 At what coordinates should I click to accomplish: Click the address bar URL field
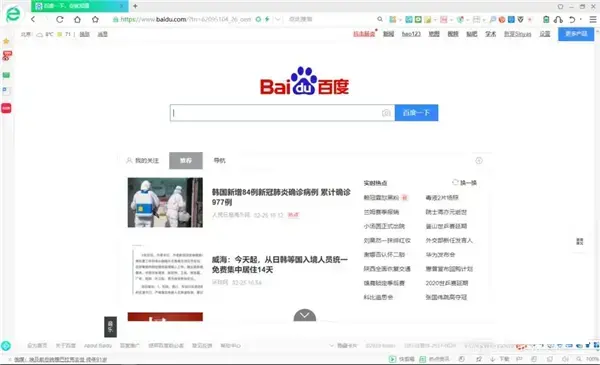click(x=186, y=19)
